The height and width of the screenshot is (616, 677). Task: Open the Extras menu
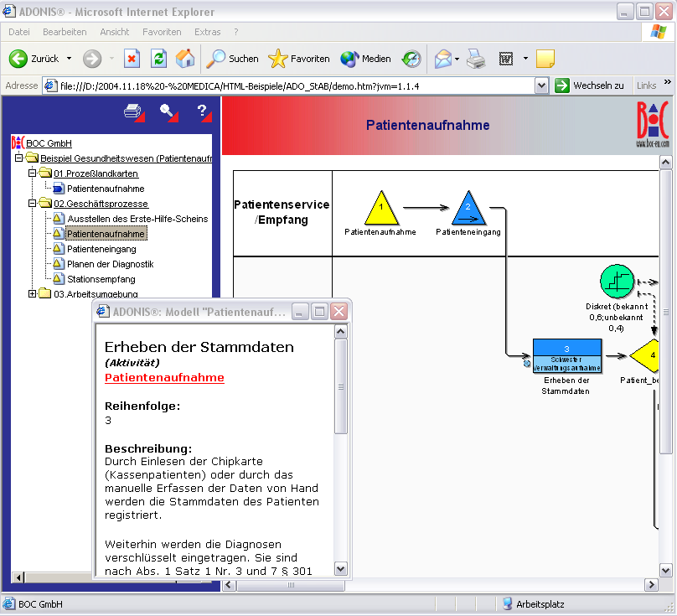point(207,32)
